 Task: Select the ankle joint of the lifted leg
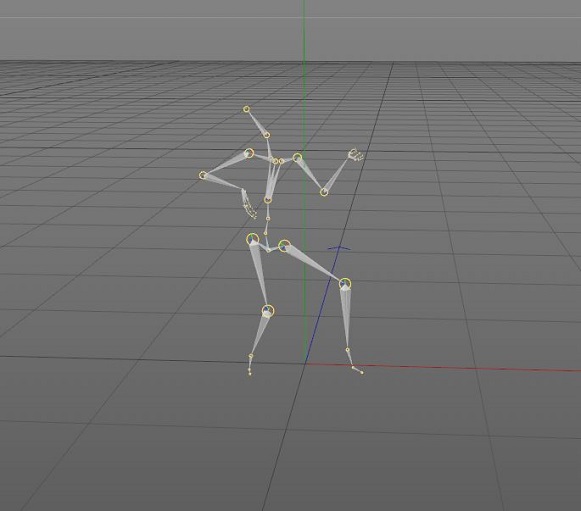(x=348, y=349)
